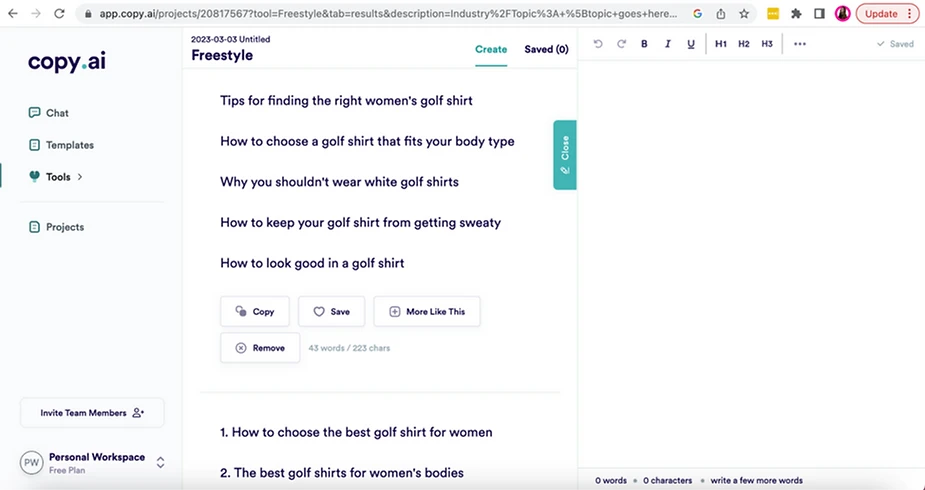
Task: Copy the generated golf shirt ideas
Action: point(255,311)
